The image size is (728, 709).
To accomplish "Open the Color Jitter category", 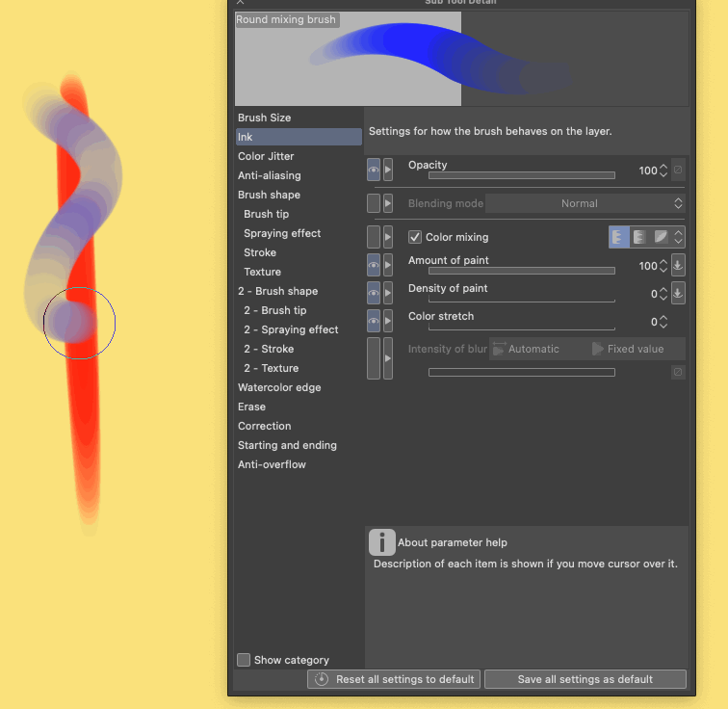I will click(299, 156).
